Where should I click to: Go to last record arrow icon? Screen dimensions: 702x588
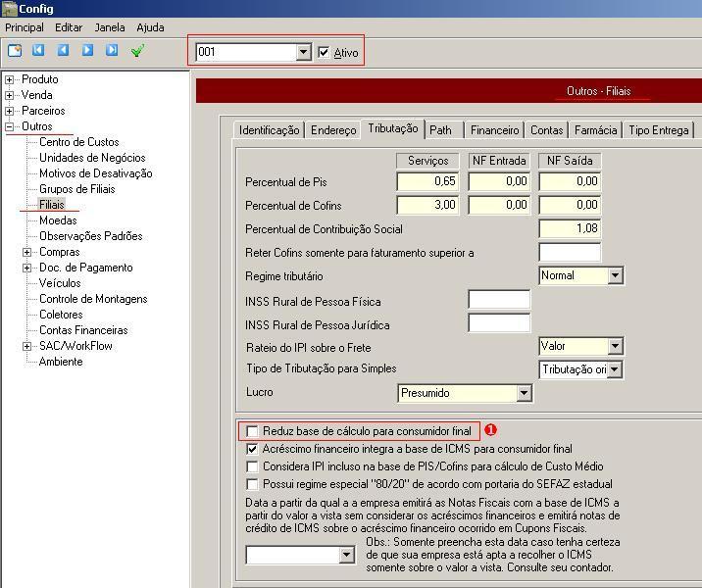[x=112, y=51]
